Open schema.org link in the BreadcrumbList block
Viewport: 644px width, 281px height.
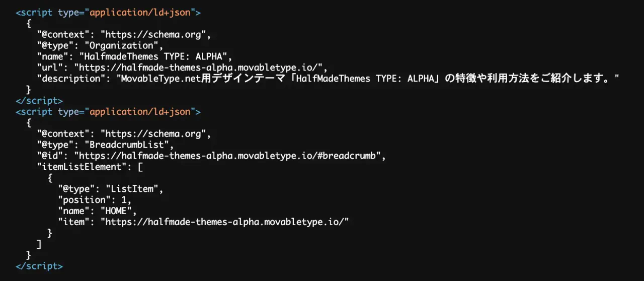[154, 134]
